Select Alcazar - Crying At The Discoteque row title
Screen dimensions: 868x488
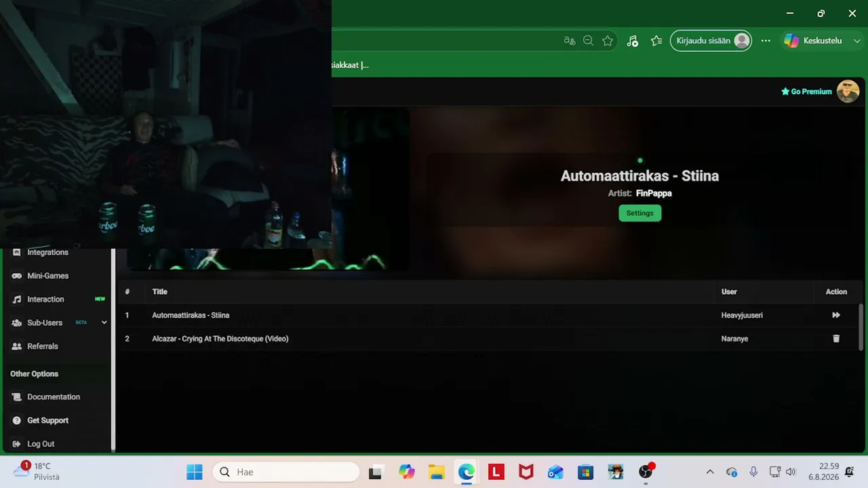[x=220, y=339]
